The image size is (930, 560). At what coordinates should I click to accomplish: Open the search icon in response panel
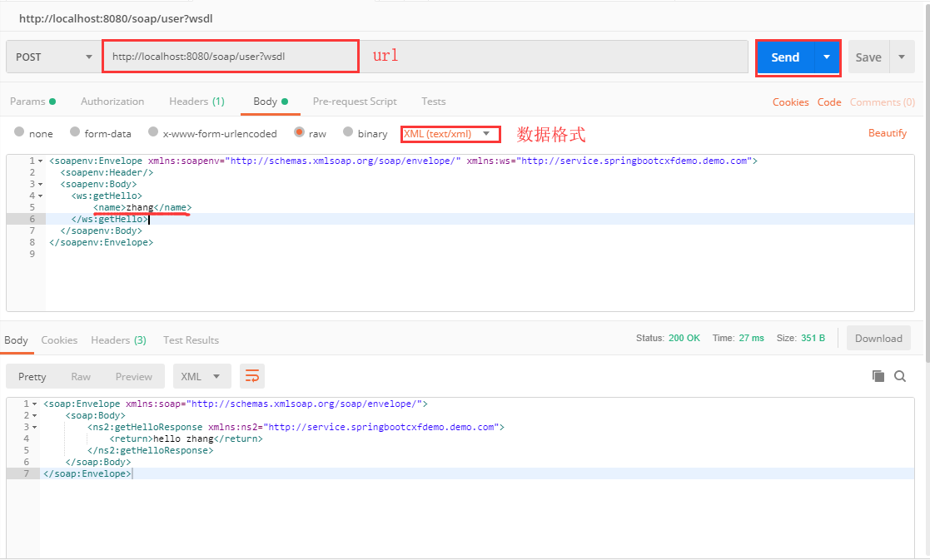[900, 376]
